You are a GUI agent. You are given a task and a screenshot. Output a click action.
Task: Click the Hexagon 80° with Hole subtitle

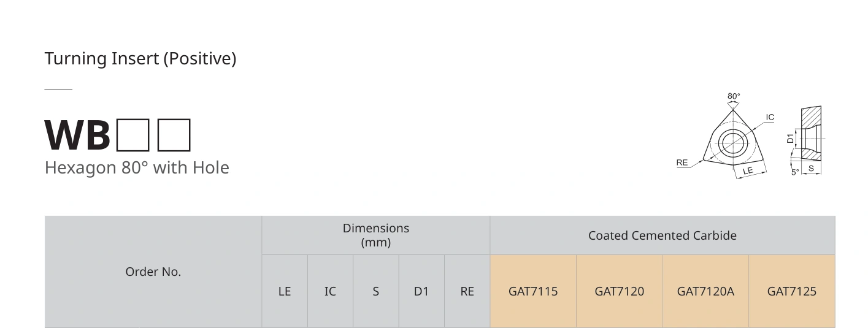click(137, 167)
